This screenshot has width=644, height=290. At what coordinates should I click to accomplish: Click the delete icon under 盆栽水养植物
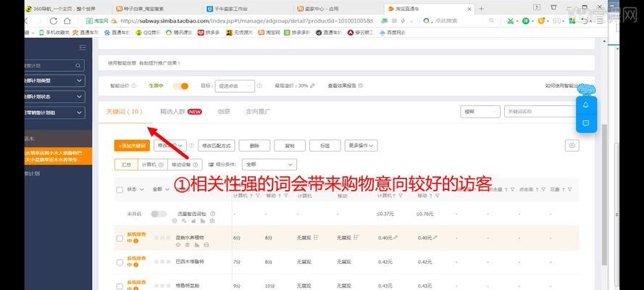[x=188, y=245]
